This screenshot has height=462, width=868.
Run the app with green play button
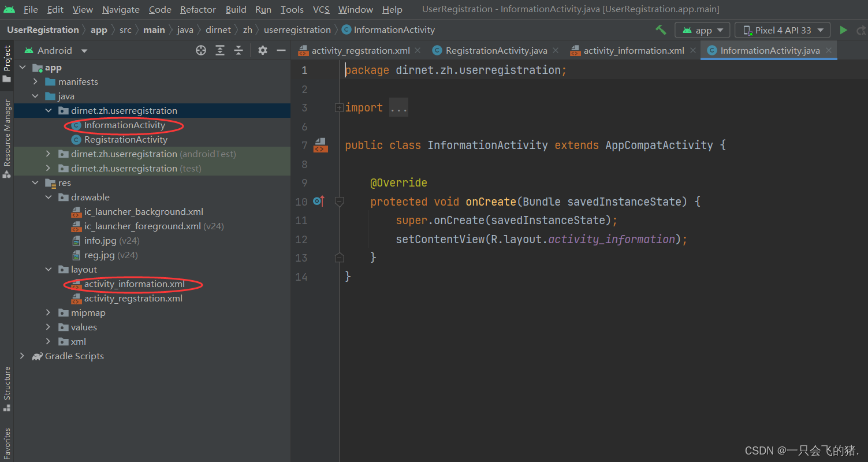pyautogui.click(x=844, y=30)
